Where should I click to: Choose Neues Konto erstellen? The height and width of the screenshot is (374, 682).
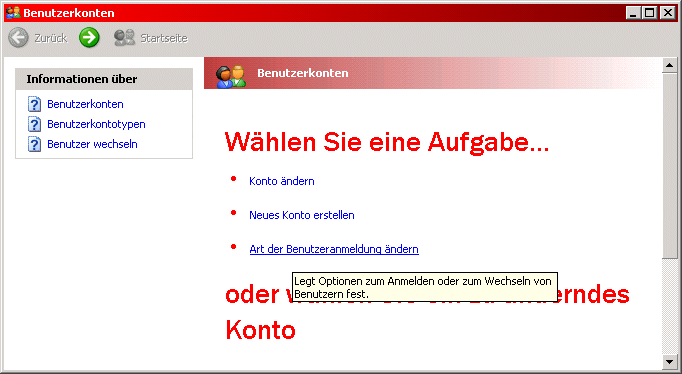(x=301, y=215)
